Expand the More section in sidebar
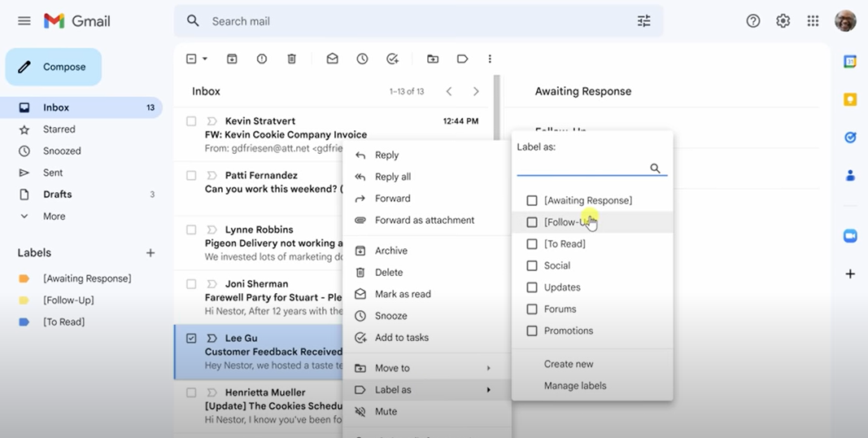 [x=54, y=217]
